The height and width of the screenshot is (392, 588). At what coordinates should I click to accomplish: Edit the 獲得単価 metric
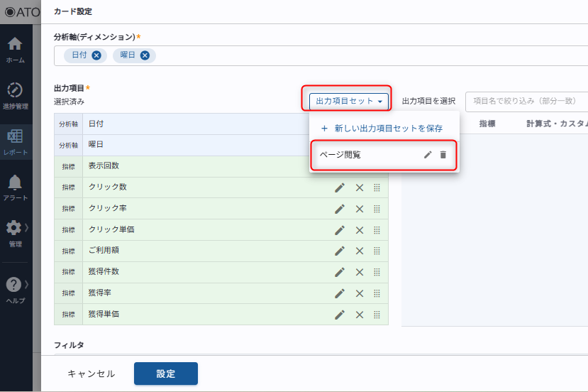(340, 315)
